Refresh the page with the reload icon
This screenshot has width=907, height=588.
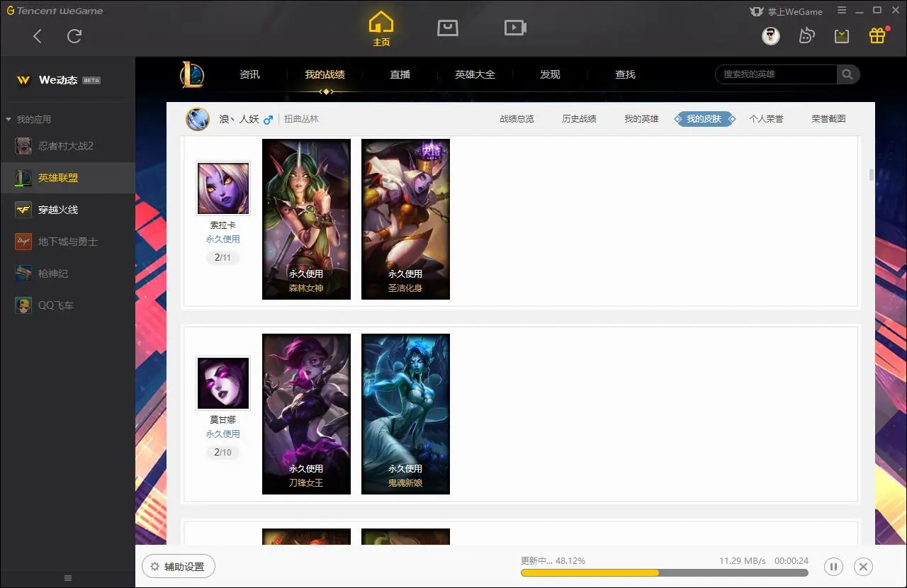click(x=74, y=36)
